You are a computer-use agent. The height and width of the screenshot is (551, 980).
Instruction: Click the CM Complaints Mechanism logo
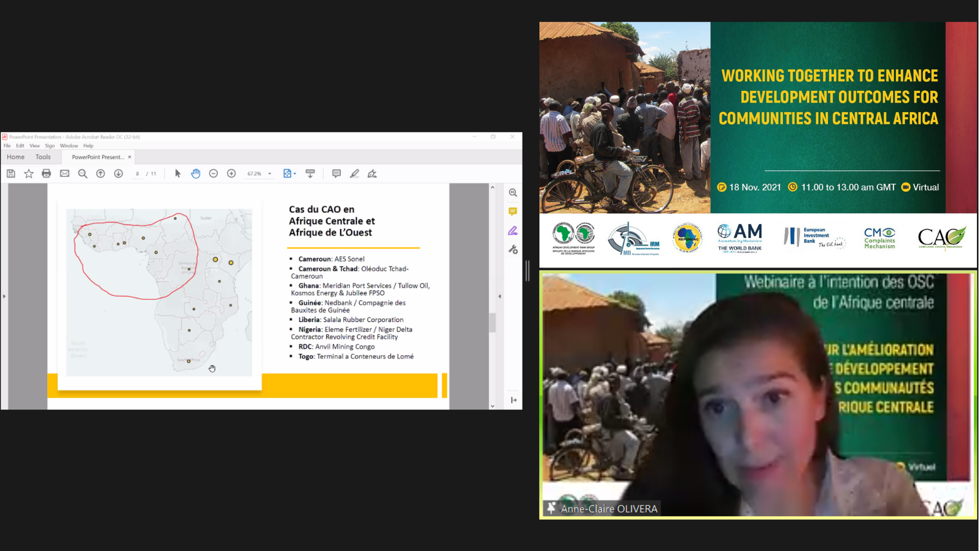880,238
